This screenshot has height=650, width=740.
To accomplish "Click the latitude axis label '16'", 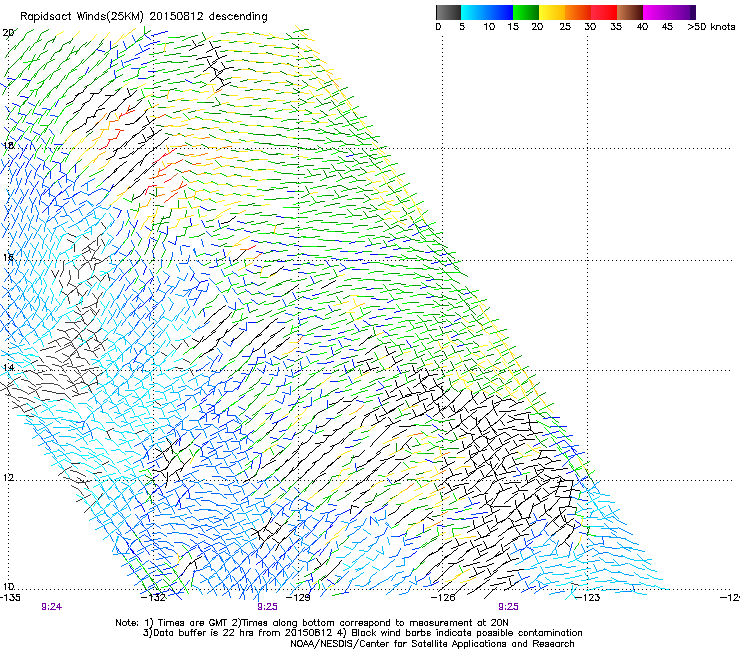I will [x=8, y=257].
